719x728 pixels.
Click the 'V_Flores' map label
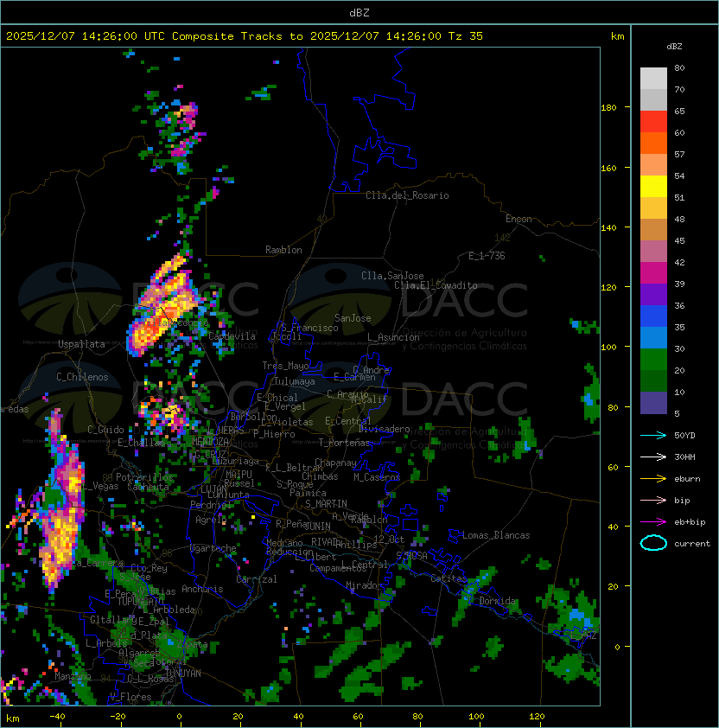pyautogui.click(x=130, y=697)
